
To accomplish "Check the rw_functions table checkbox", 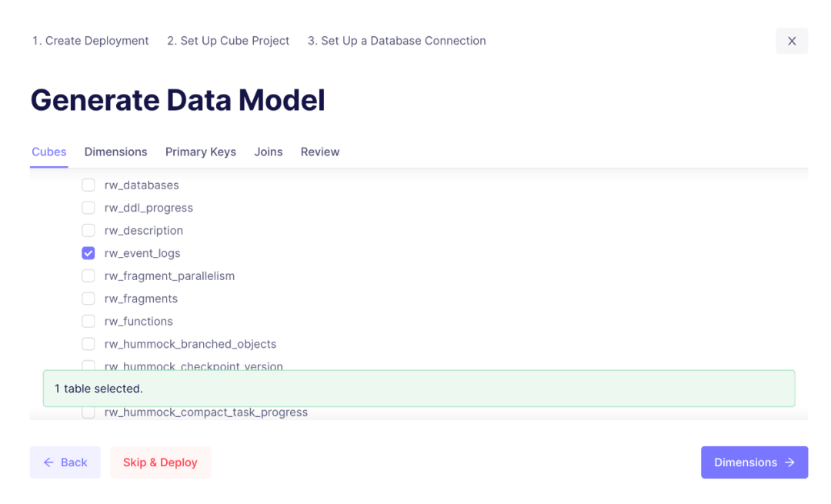I will click(88, 321).
